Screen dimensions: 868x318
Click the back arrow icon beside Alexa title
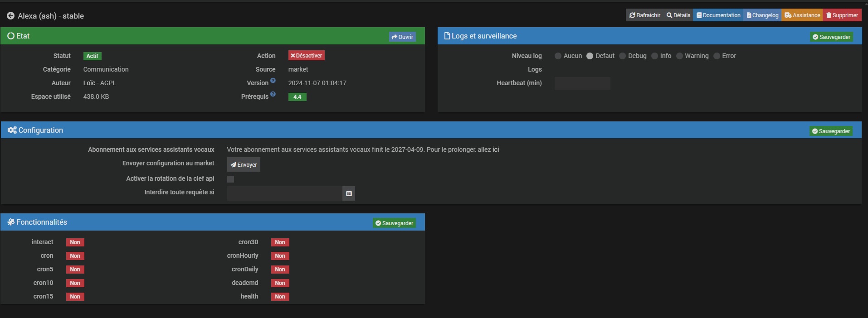click(10, 16)
